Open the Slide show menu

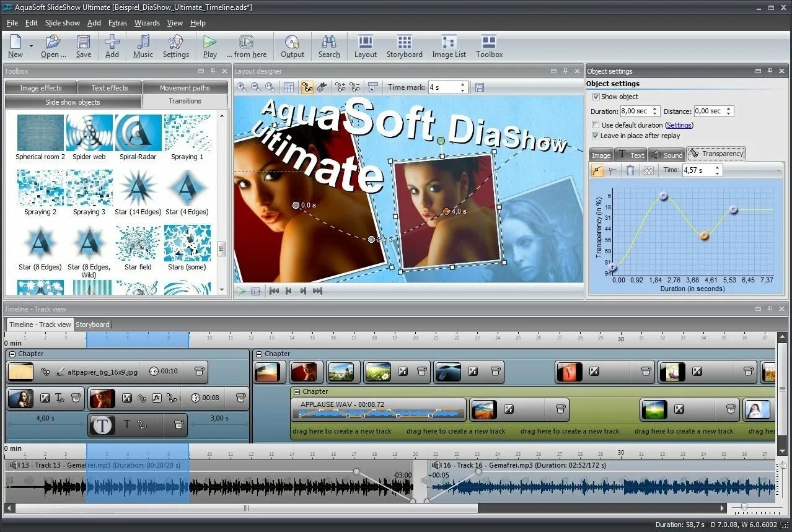point(63,23)
